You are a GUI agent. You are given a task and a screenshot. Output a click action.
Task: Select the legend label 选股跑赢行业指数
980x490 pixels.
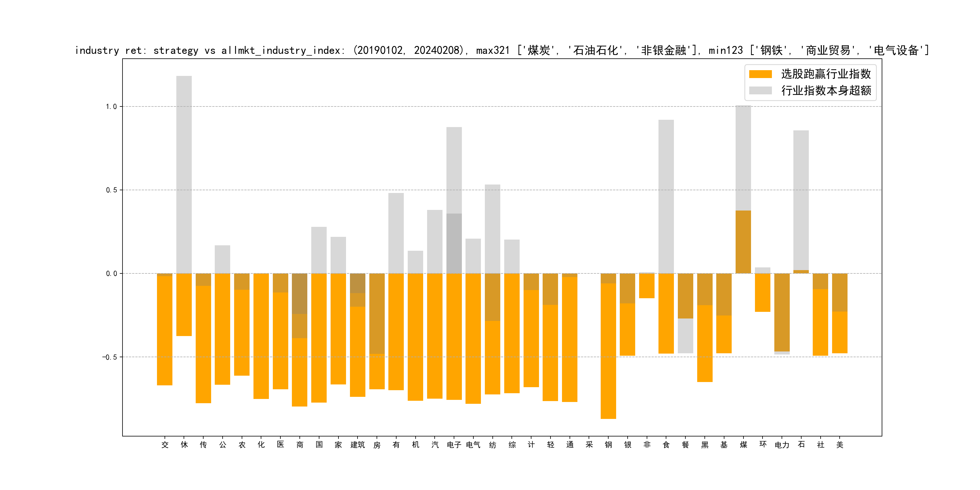pos(826,74)
